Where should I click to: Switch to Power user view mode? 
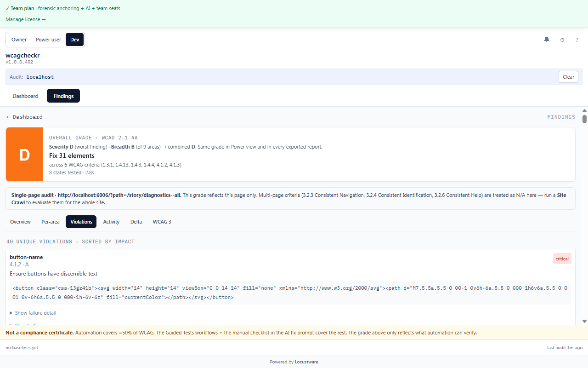[48, 40]
